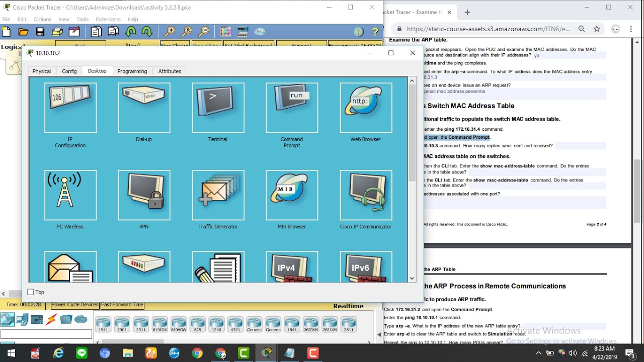
Task: Select the 4321 router device
Action: (x=235, y=324)
